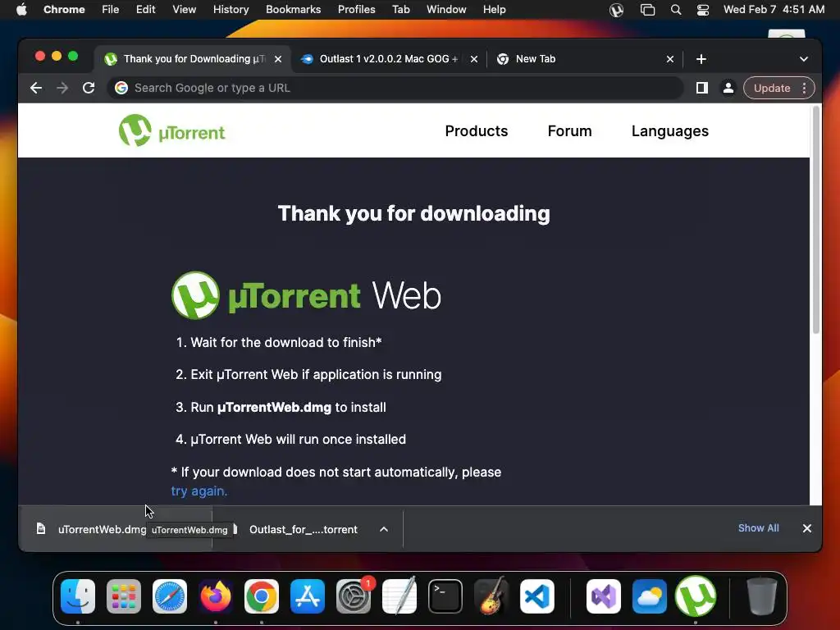Open the Products menu on the µTorrent site
Screen dimensions: 840x630
click(477, 131)
